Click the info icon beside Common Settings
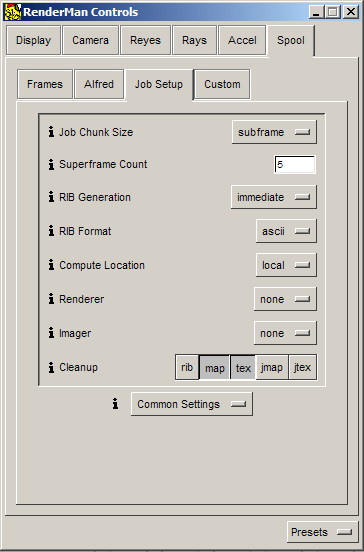 115,404
